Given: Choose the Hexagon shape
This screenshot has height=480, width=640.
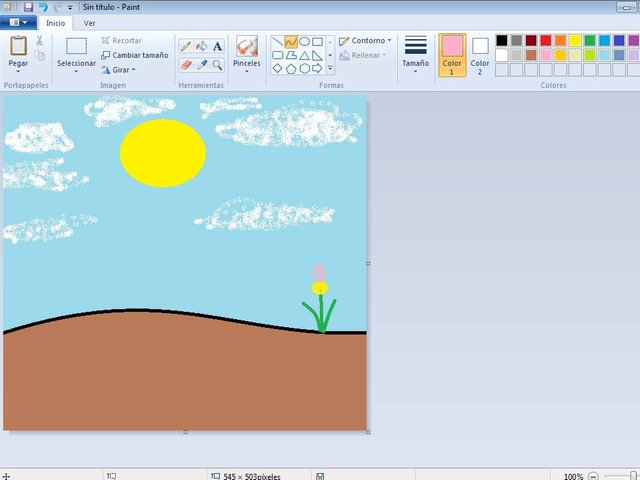Looking at the screenshot, I should pos(304,68).
